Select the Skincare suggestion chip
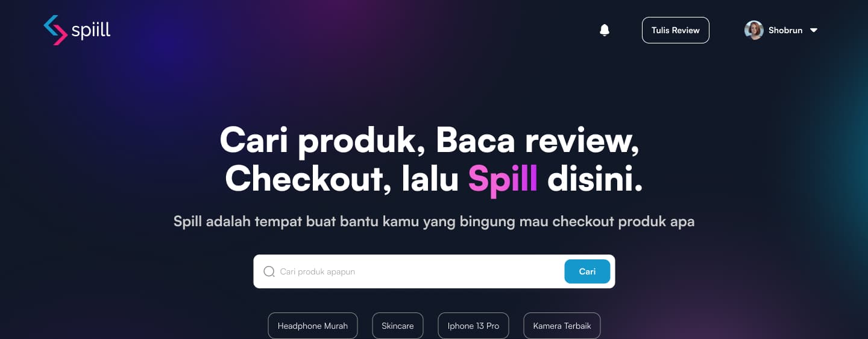868x339 pixels. tap(398, 326)
